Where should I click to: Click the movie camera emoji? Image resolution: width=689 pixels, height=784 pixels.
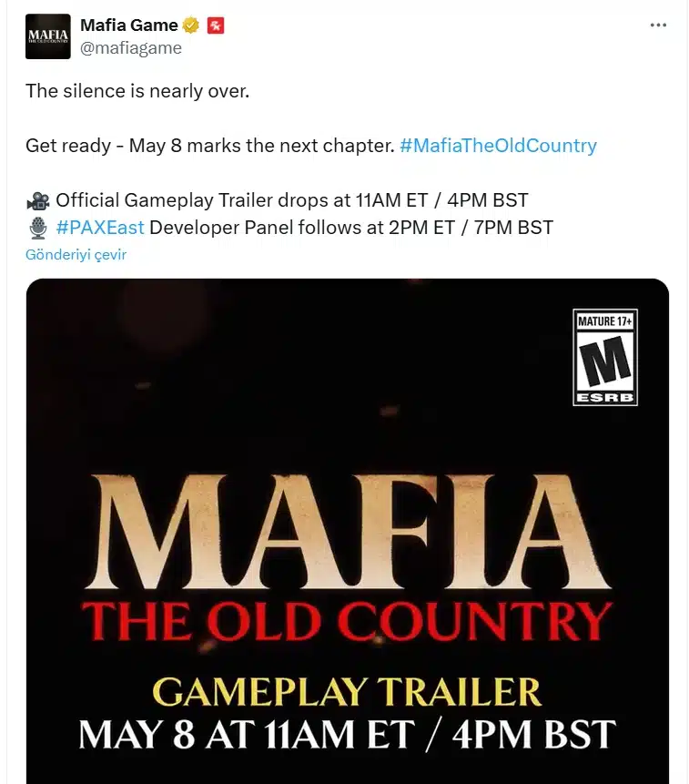38,200
